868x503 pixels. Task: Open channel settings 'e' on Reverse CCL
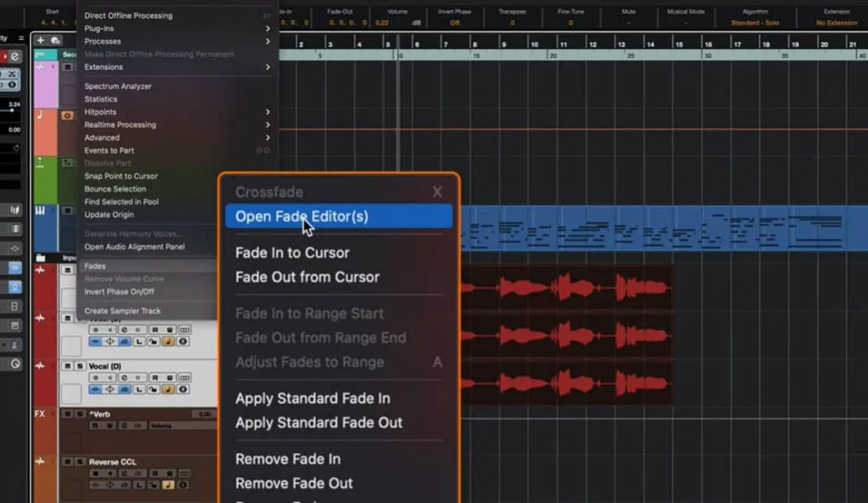click(x=124, y=473)
